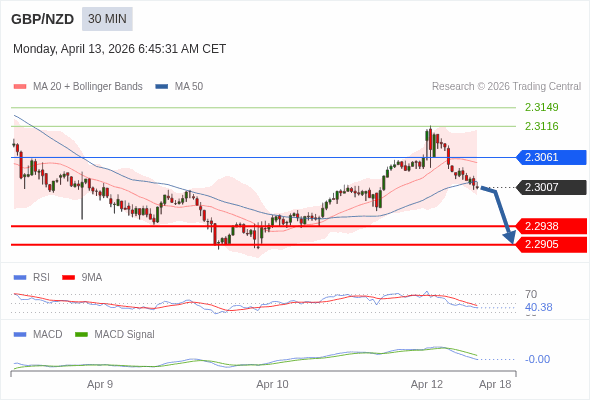Click the 30 MIN timeframe badge
The image size is (590, 400).
point(107,19)
